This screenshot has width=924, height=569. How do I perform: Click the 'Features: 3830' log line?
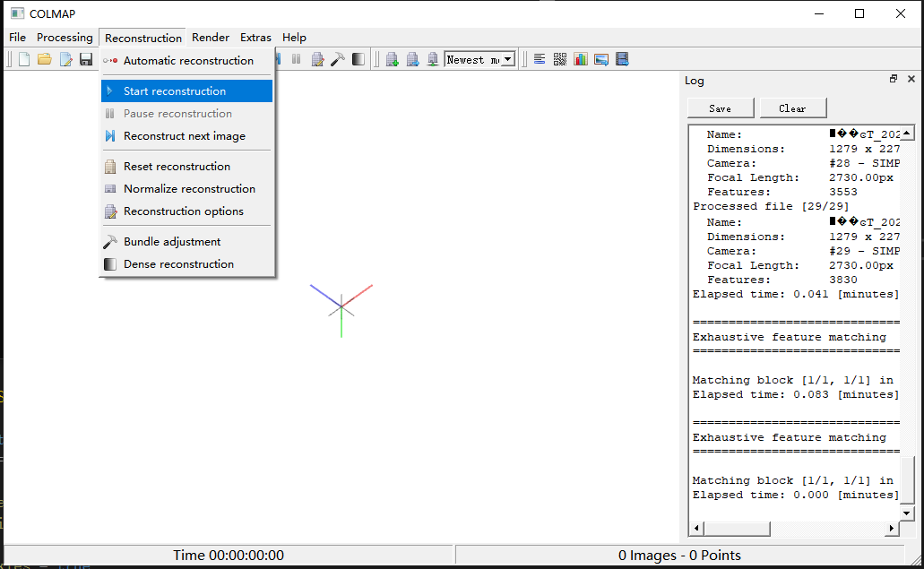click(x=782, y=280)
